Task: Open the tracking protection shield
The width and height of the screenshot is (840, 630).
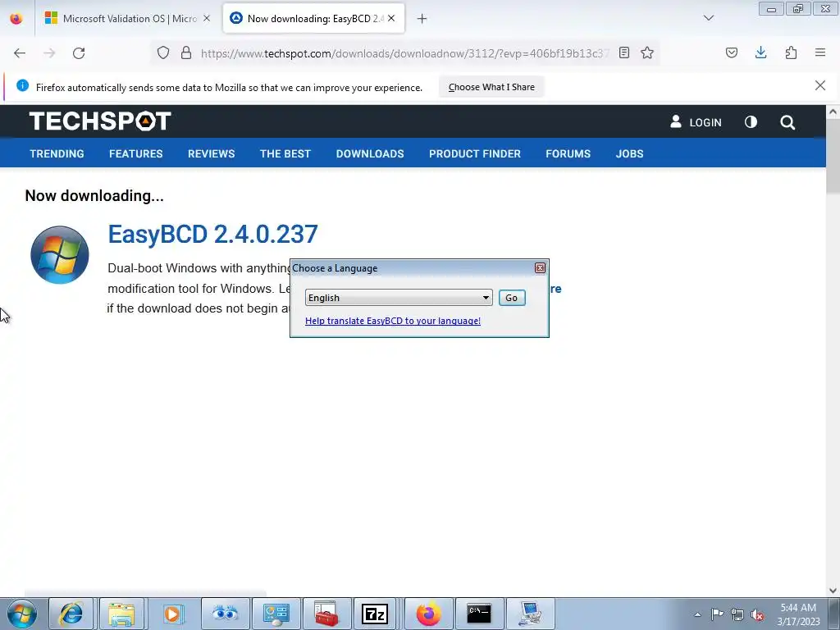Action: [x=163, y=52]
